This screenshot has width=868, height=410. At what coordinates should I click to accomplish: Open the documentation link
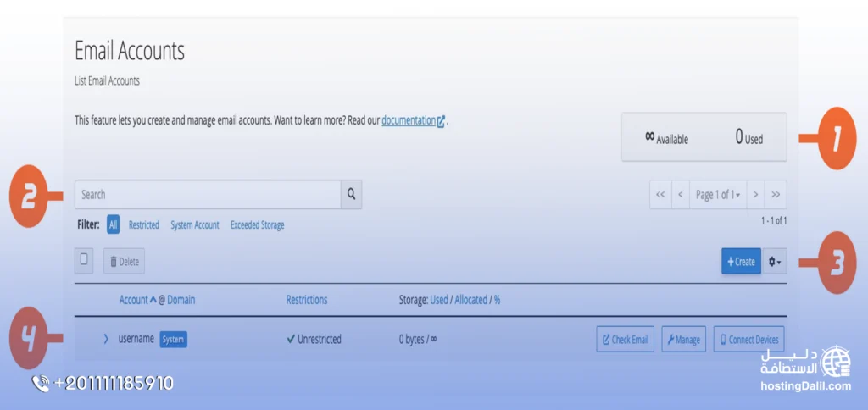pos(413,120)
